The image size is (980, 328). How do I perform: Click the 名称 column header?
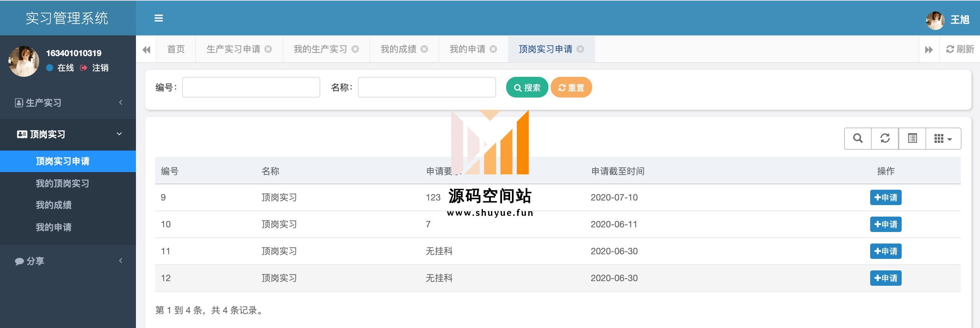270,171
